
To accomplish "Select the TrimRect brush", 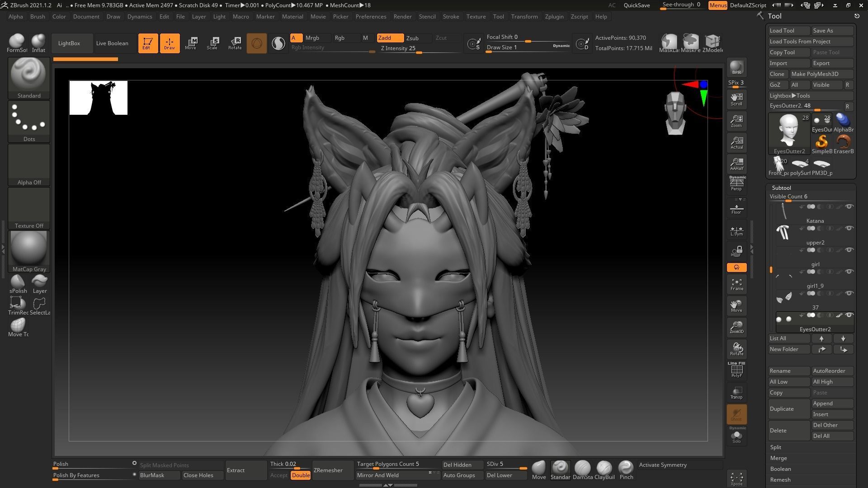I will point(18,305).
